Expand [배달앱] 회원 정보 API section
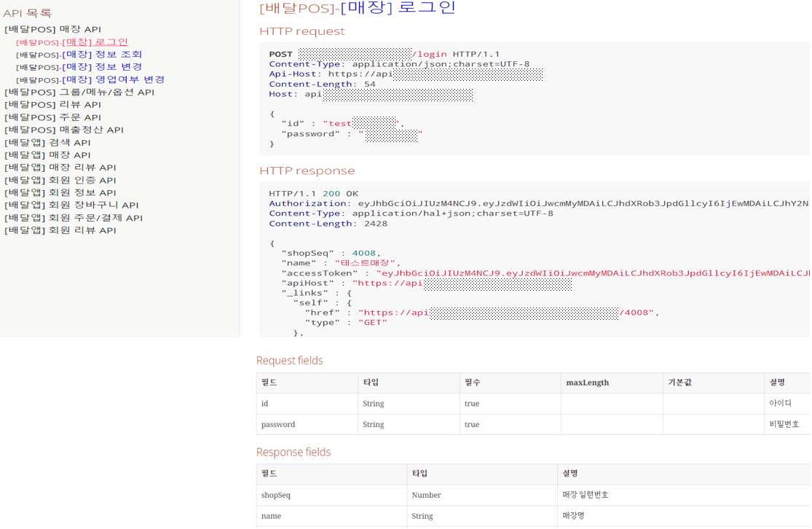The height and width of the screenshot is (529, 812). (x=60, y=193)
